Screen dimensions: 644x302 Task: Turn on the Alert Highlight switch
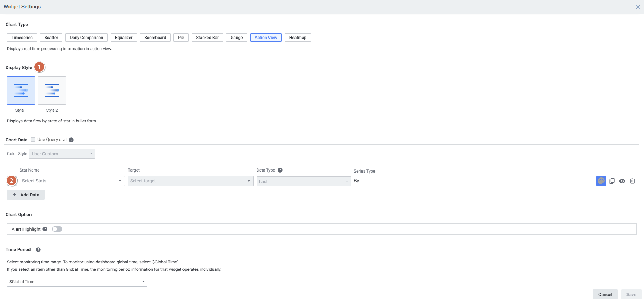57,229
